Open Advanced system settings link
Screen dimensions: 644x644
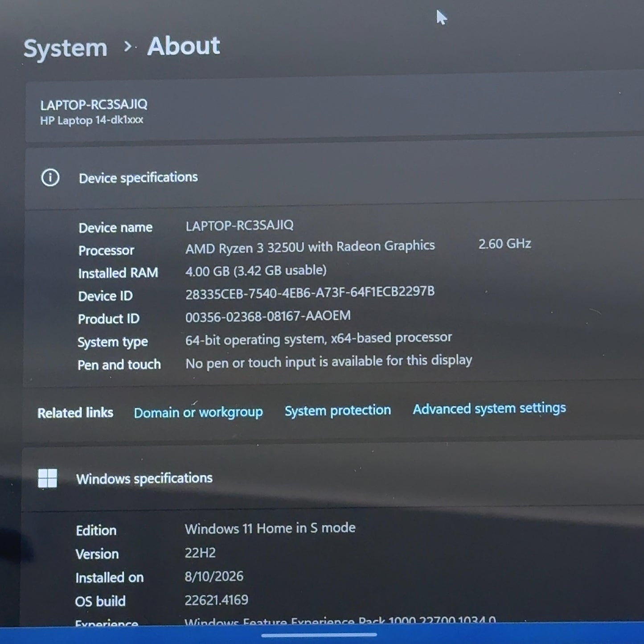tap(489, 408)
